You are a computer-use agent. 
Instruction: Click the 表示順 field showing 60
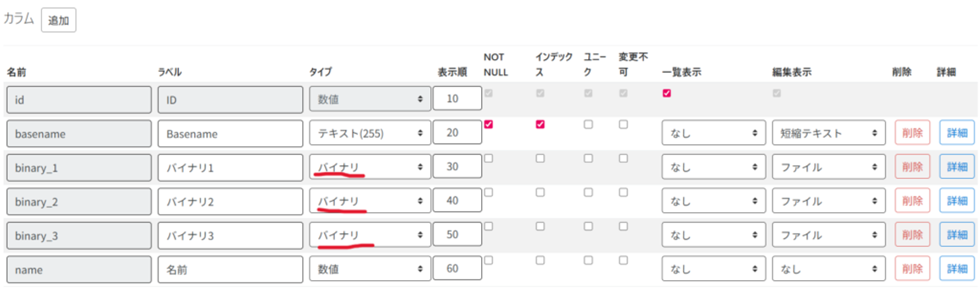[x=457, y=269]
